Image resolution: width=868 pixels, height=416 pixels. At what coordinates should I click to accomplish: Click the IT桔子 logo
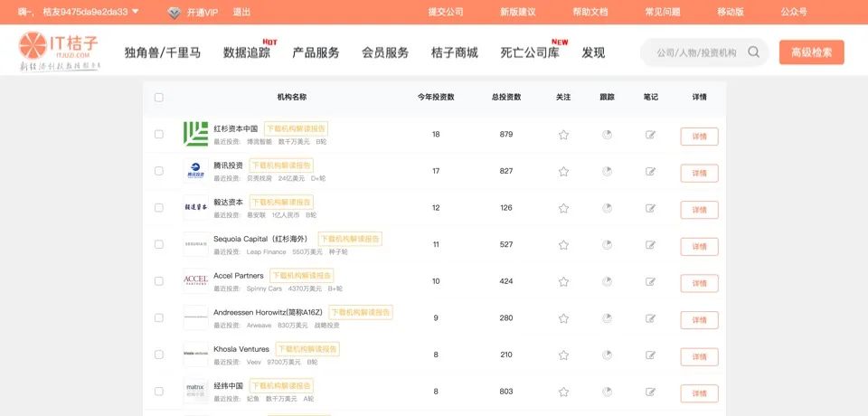point(60,51)
